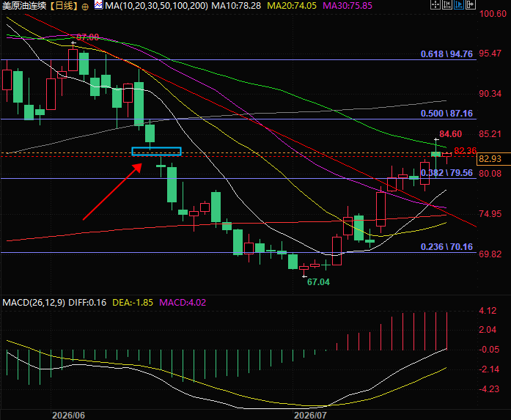Open the MA indicator chart icon
The width and height of the screenshot is (511, 420).
point(98,5)
